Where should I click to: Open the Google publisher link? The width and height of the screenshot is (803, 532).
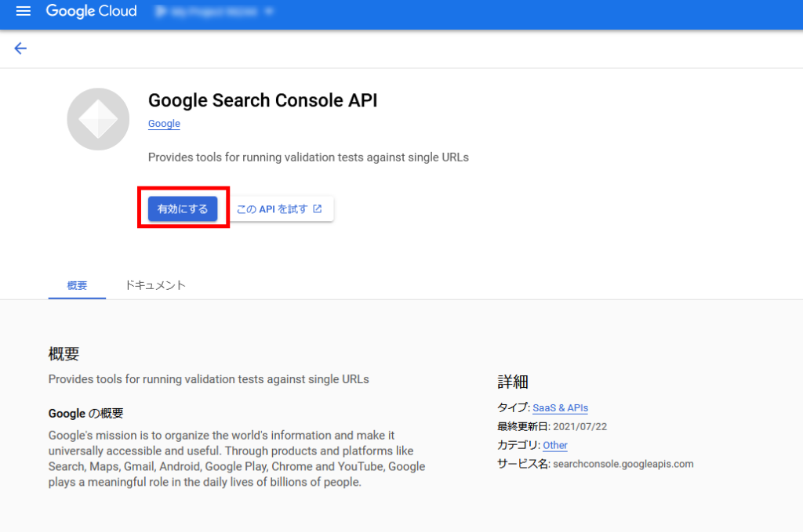164,124
